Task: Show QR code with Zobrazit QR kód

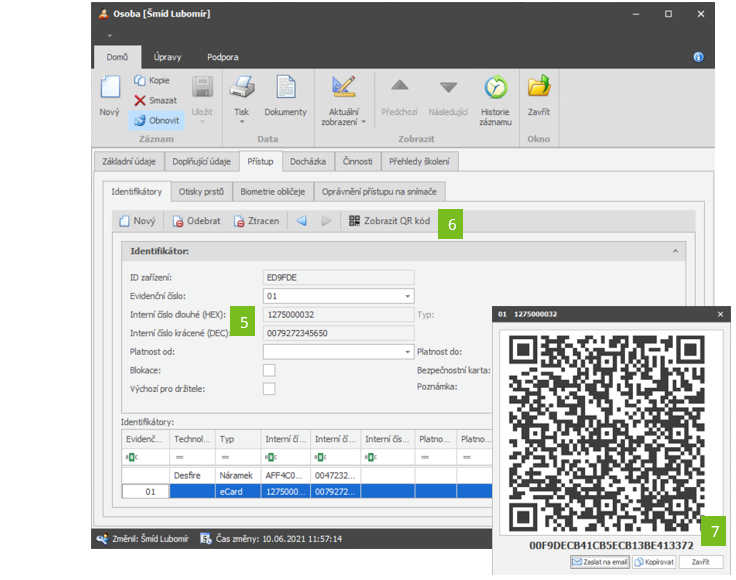Action: pyautogui.click(x=390, y=221)
